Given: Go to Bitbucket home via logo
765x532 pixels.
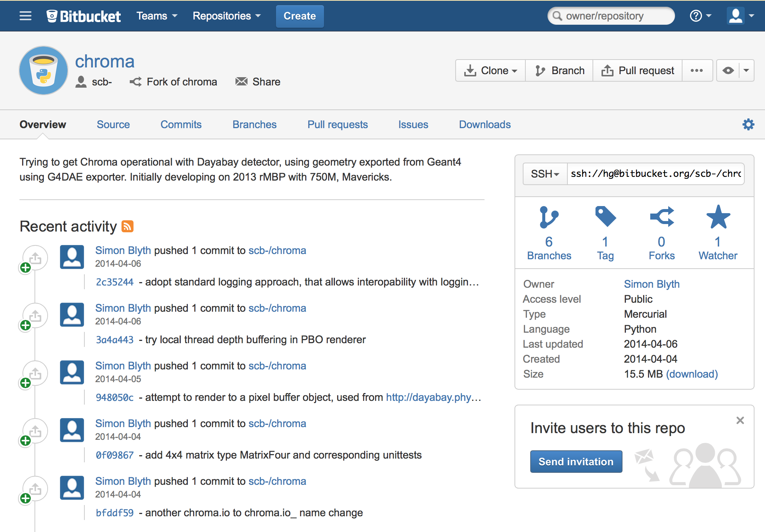Looking at the screenshot, I should tap(83, 16).
